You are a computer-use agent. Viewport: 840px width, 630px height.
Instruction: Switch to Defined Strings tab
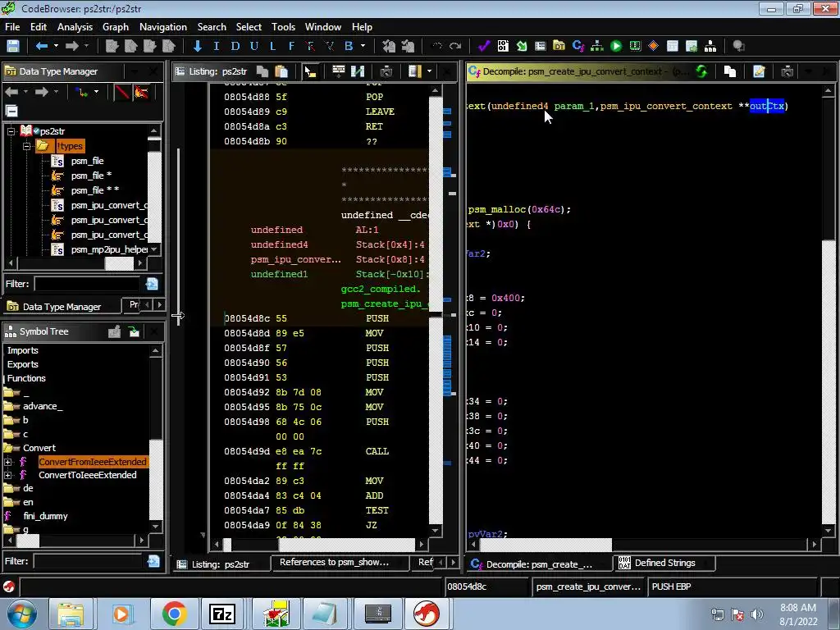pos(664,563)
